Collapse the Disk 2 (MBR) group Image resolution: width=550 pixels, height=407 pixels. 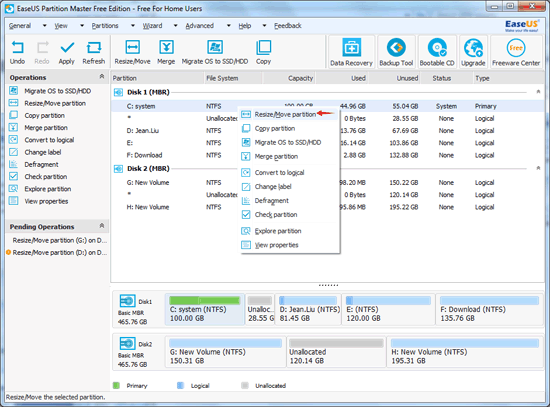pos(538,168)
